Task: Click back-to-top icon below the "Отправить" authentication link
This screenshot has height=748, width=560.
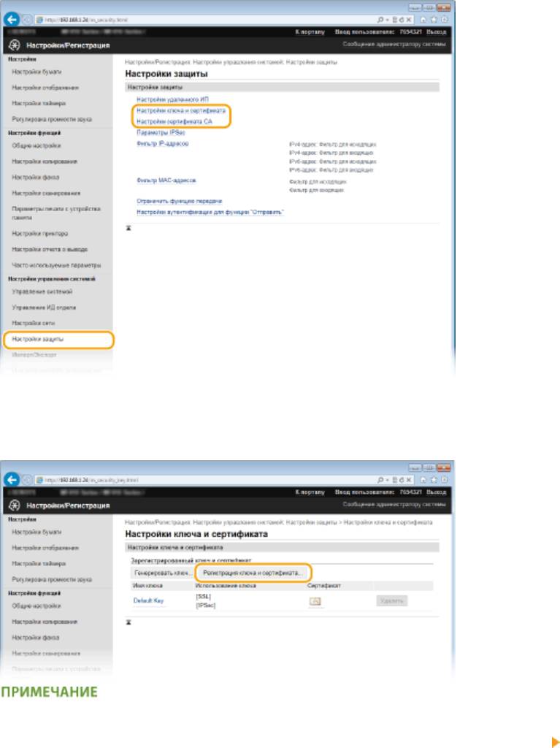Action: (129, 228)
